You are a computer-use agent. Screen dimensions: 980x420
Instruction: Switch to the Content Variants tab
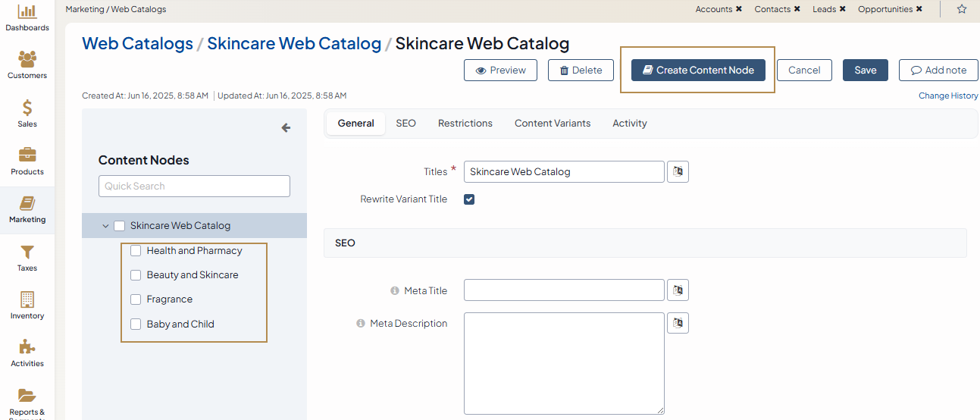pos(552,124)
